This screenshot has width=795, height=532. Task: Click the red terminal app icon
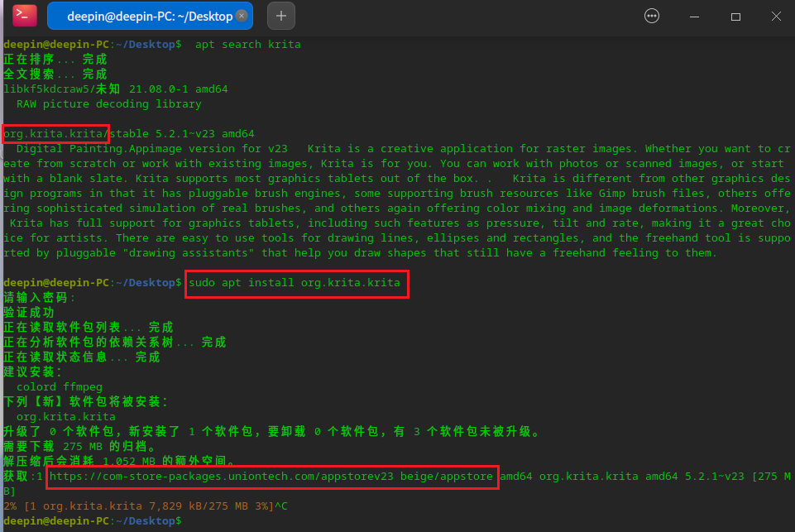pyautogui.click(x=25, y=16)
